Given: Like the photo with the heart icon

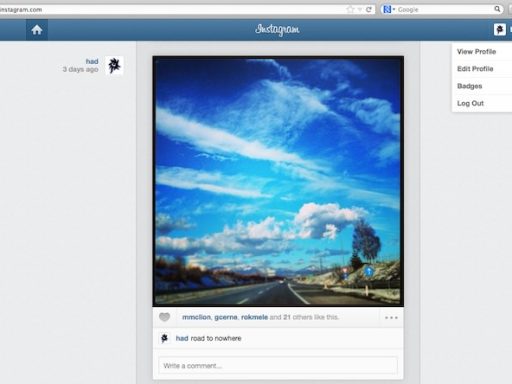Looking at the screenshot, I should point(164,317).
